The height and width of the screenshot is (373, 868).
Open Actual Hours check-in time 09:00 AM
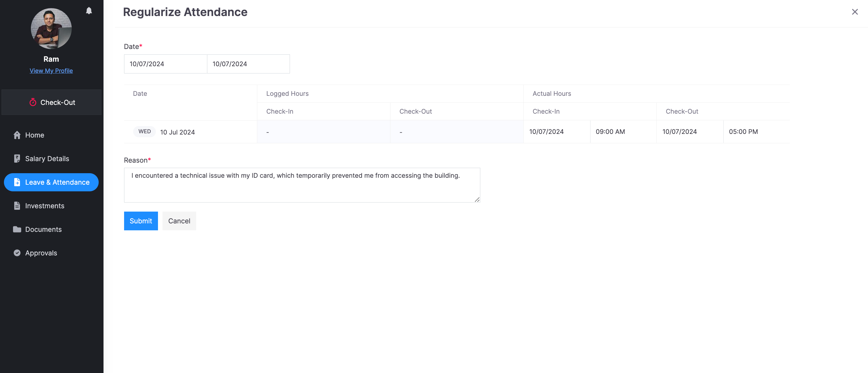point(623,131)
